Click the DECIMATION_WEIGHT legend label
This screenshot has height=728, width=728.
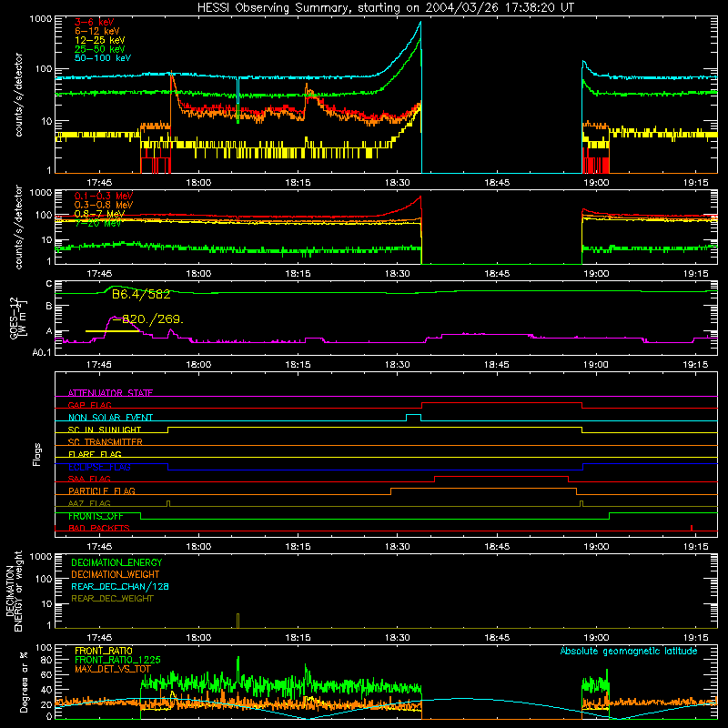tap(116, 574)
